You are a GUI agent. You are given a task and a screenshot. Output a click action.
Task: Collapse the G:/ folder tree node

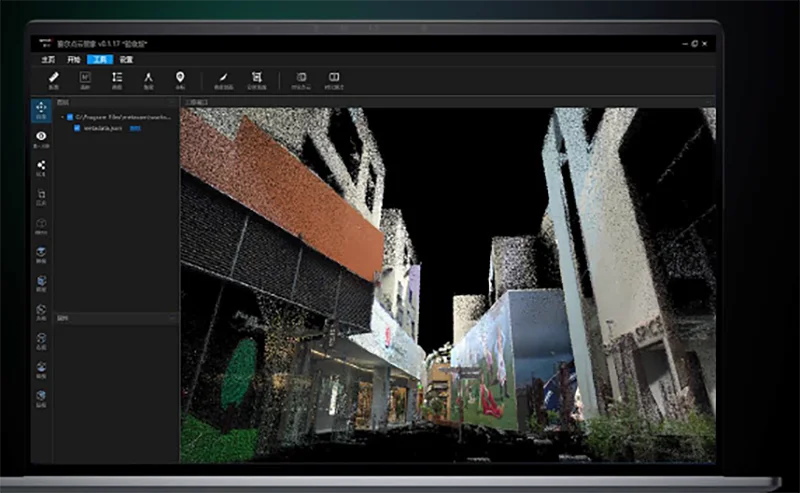click(61, 117)
